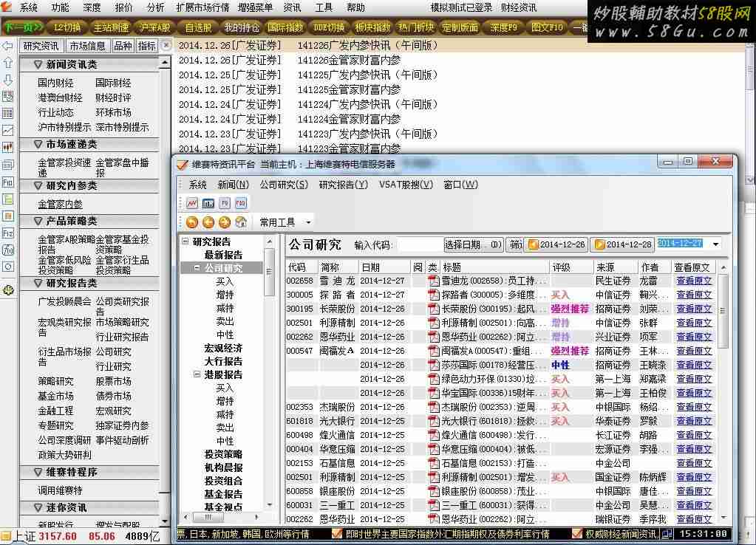
Task: Open the 资讯 menu in main window
Action: pyautogui.click(x=292, y=7)
